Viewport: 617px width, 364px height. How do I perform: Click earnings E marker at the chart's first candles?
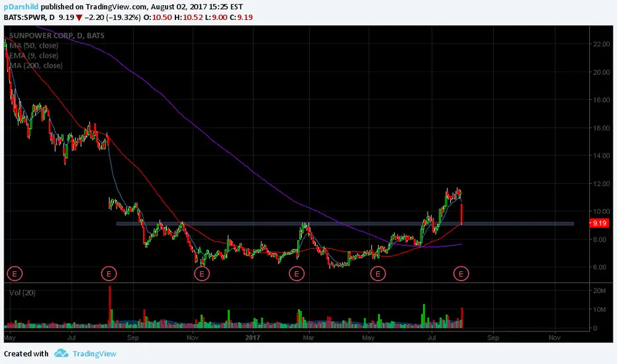15,273
